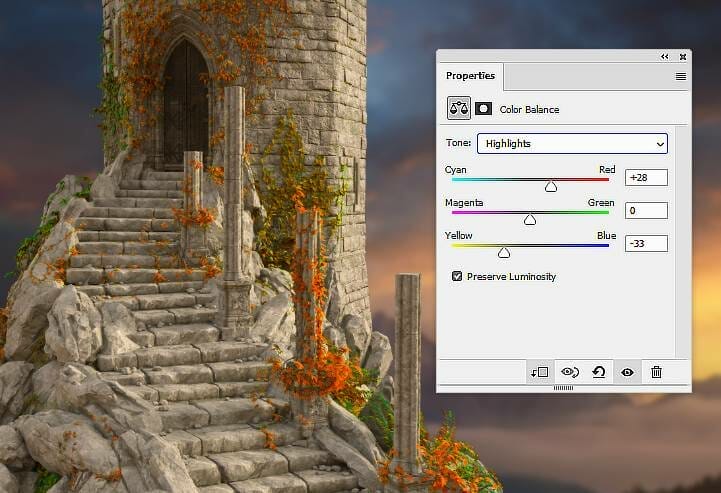Image resolution: width=721 pixels, height=493 pixels.
Task: Clip adjustment to layer below icon
Action: (539, 372)
